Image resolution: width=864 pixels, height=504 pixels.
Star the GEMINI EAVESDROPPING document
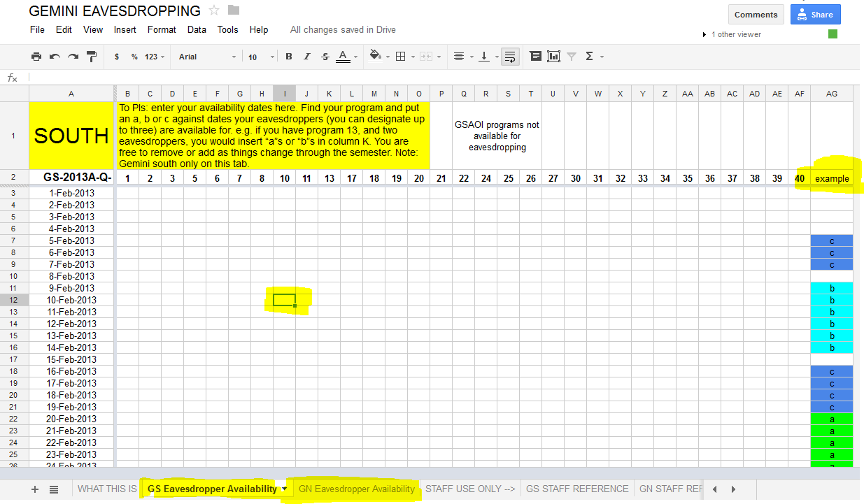click(215, 10)
